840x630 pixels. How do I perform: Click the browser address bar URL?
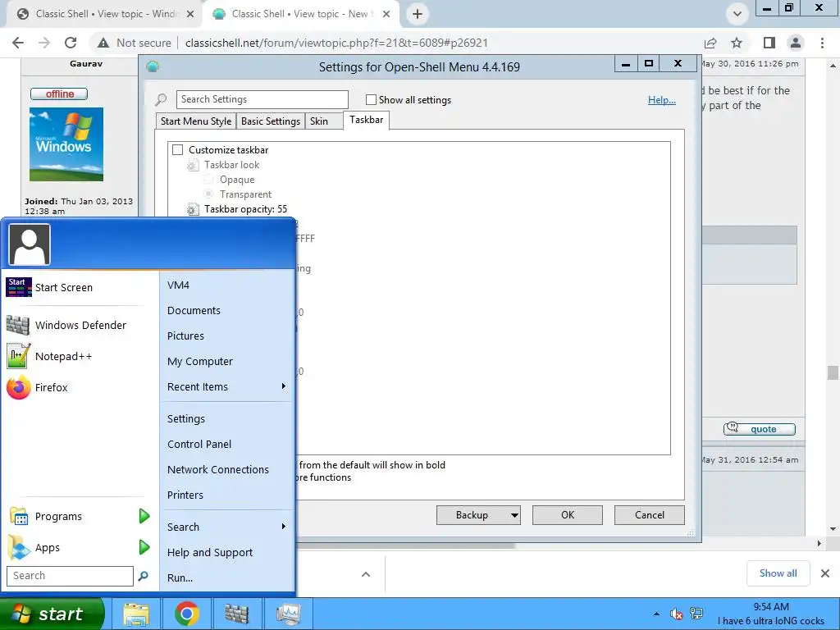pyautogui.click(x=336, y=43)
